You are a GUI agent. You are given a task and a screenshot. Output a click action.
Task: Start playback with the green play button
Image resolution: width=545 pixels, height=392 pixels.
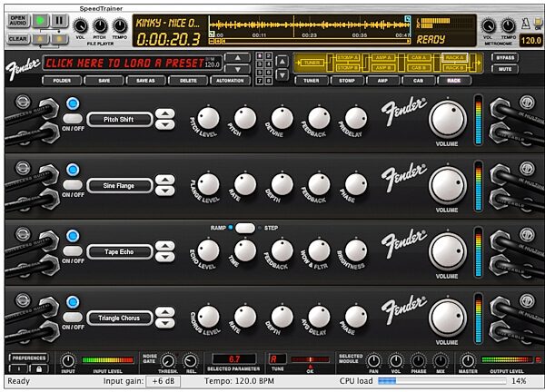41,21
